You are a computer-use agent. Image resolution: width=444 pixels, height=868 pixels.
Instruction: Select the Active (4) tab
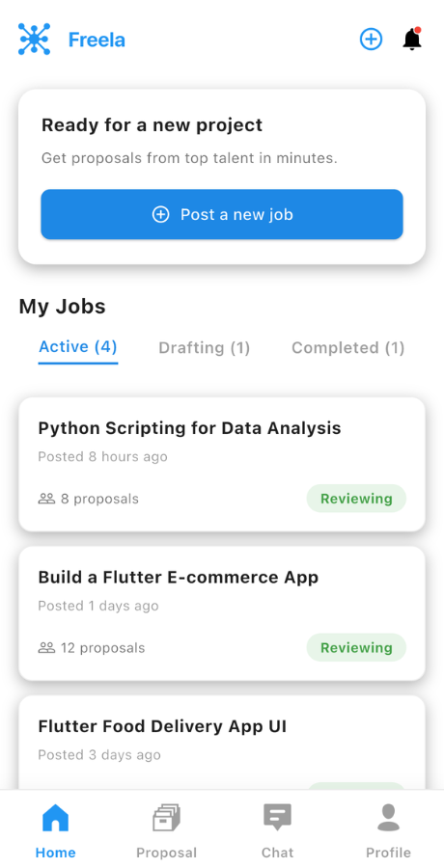78,347
